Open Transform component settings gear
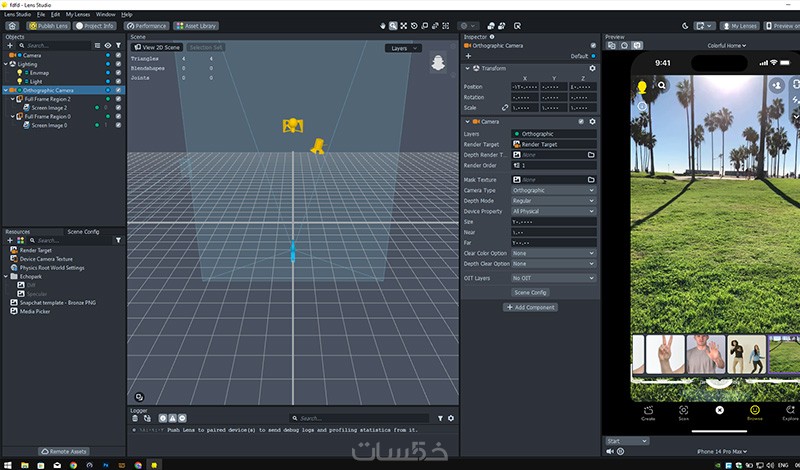 click(x=592, y=68)
